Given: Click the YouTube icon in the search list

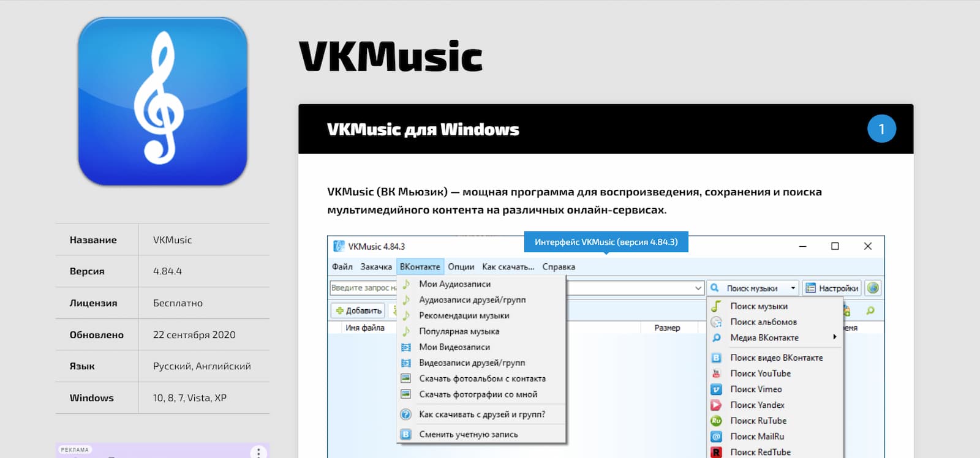Looking at the screenshot, I should [716, 374].
